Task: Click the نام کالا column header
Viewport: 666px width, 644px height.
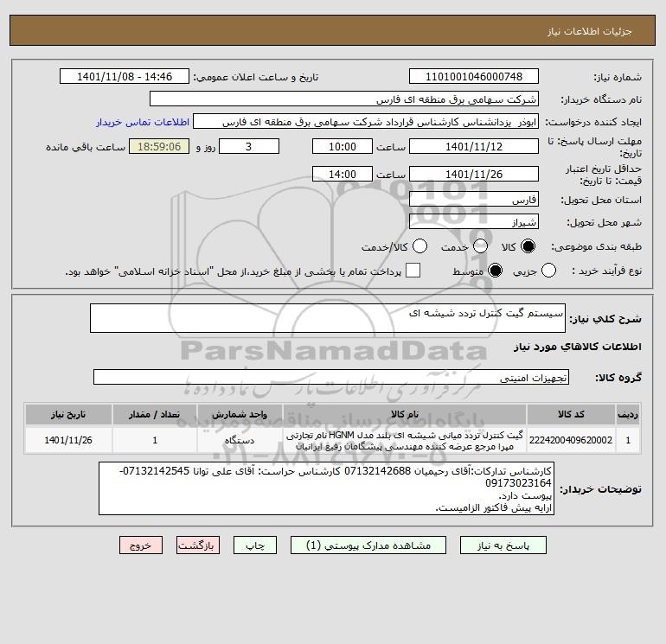Action: point(405,414)
